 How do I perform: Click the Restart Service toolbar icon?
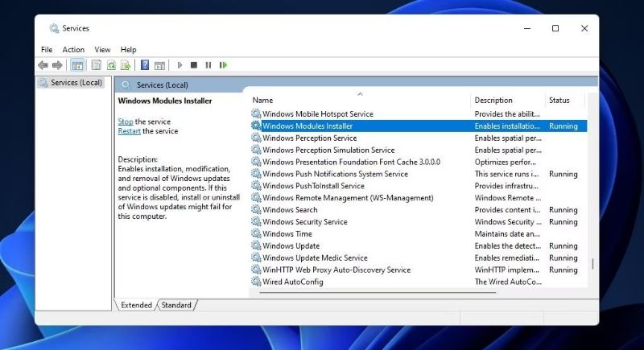tap(223, 65)
